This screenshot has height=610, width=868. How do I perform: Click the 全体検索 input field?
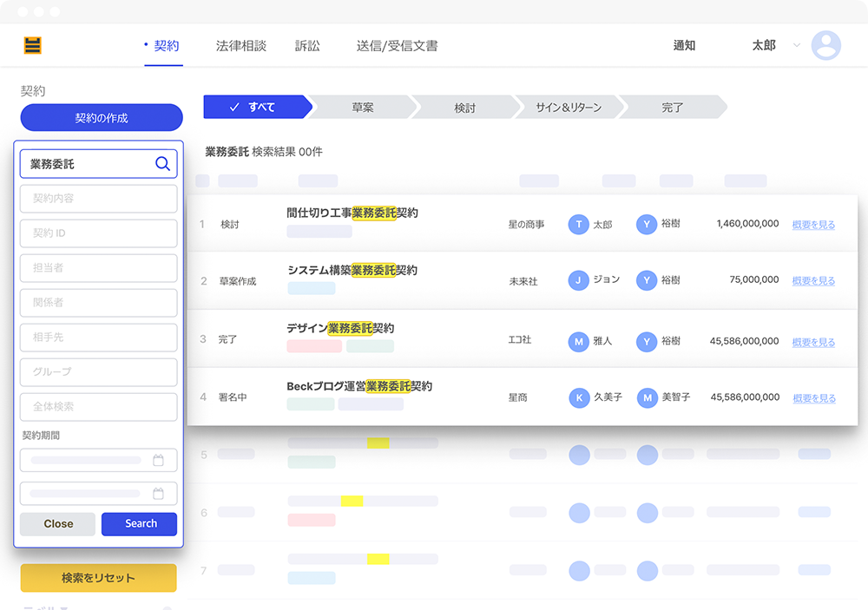click(99, 407)
